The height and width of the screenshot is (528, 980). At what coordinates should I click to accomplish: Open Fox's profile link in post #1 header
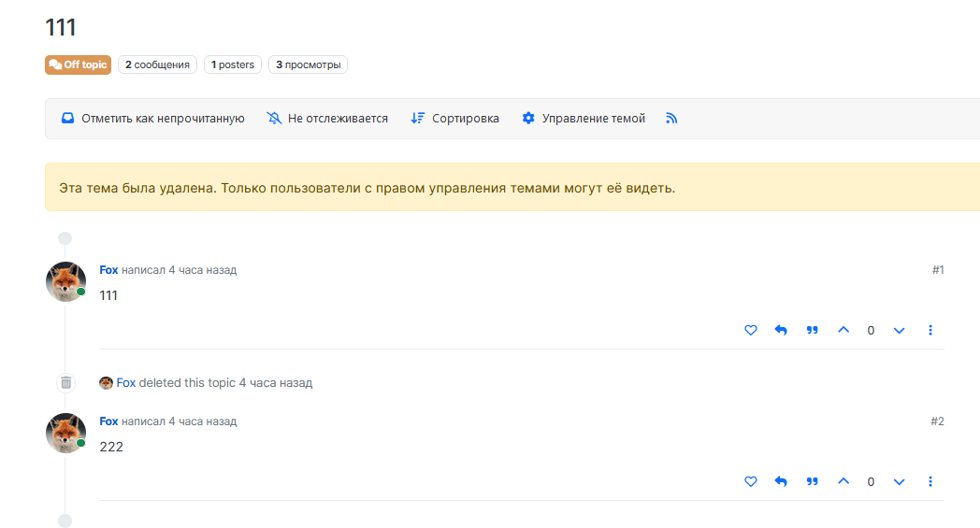coord(108,270)
